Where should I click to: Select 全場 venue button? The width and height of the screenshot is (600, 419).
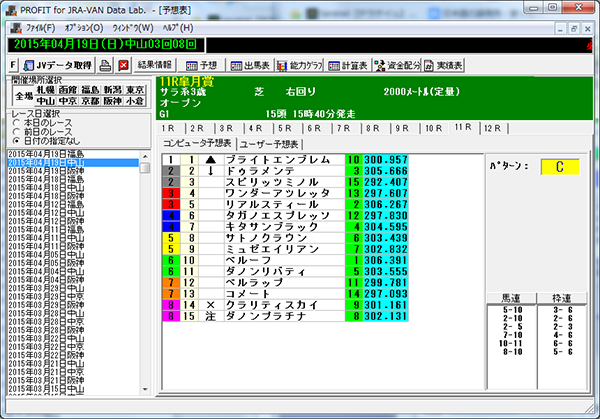pyautogui.click(x=24, y=96)
